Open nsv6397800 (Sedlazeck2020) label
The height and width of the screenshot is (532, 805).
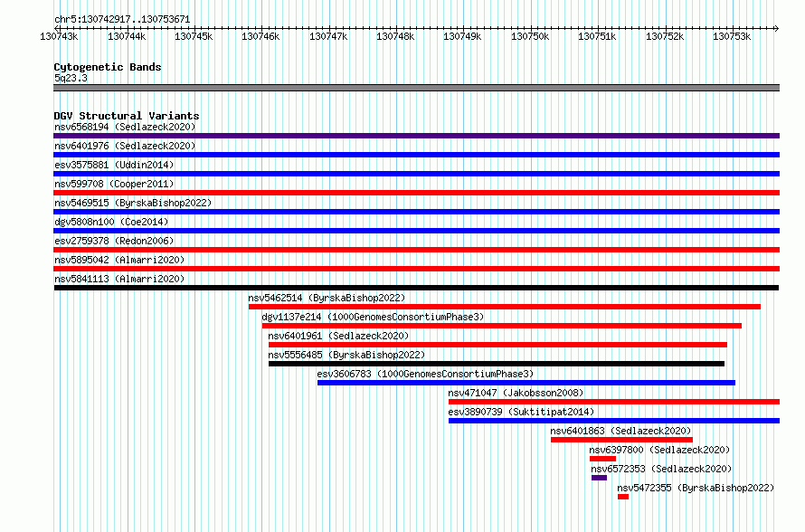click(x=659, y=450)
